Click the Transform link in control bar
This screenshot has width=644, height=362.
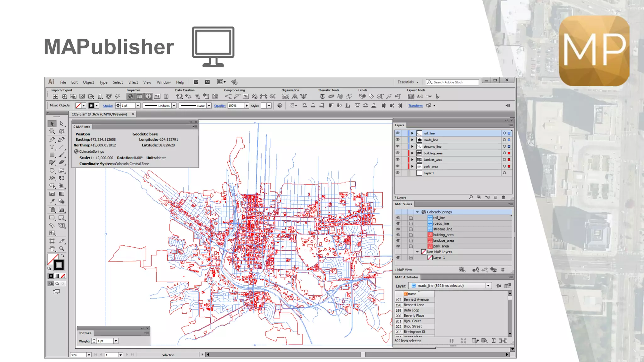point(415,106)
